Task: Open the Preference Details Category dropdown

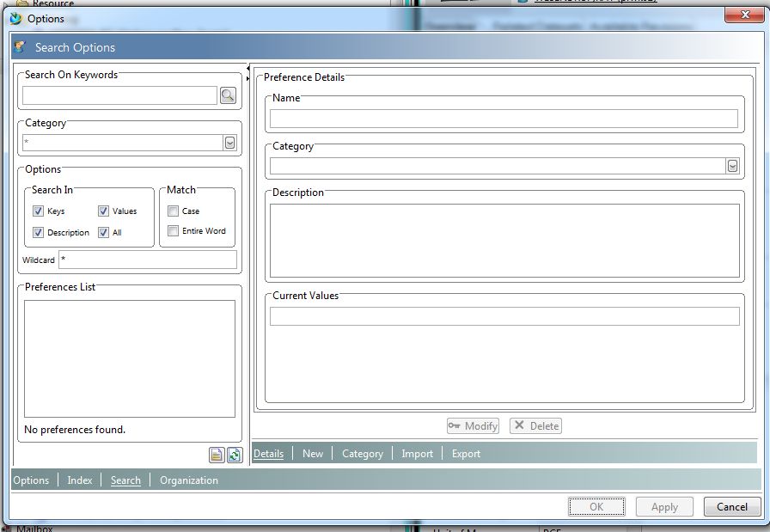Action: click(x=732, y=166)
